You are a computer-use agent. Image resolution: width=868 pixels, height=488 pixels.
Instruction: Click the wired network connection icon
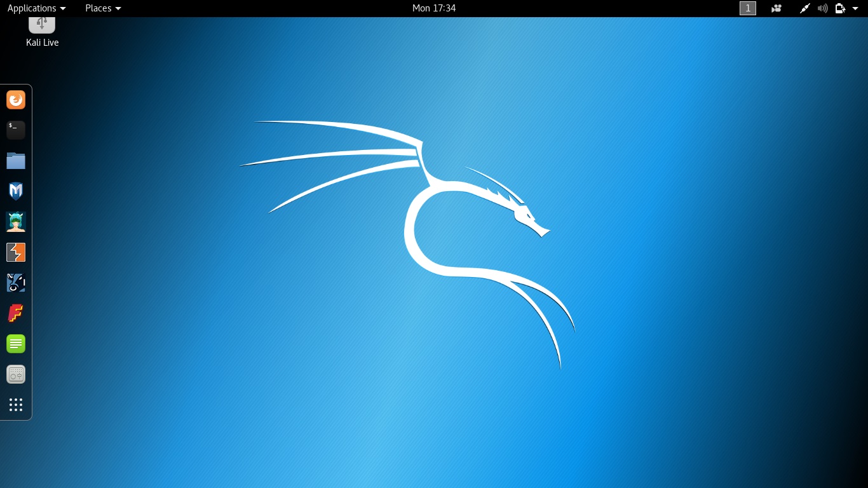(x=804, y=8)
